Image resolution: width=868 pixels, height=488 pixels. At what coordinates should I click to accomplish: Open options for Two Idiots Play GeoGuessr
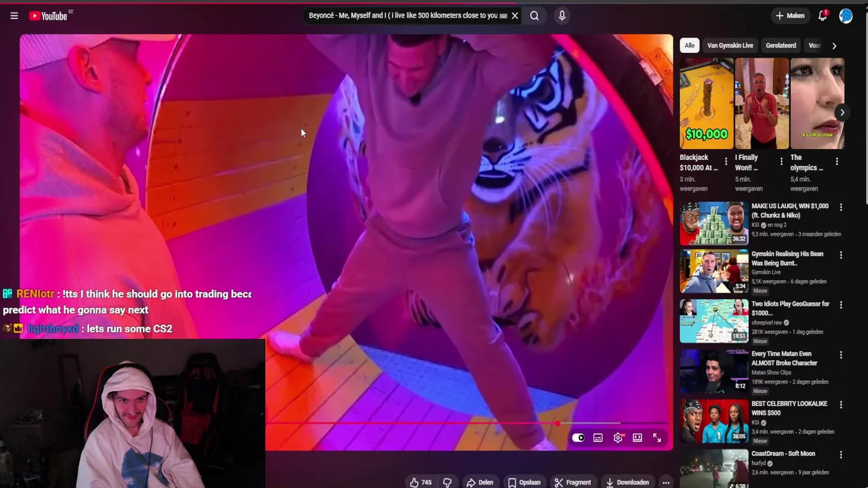(x=841, y=305)
